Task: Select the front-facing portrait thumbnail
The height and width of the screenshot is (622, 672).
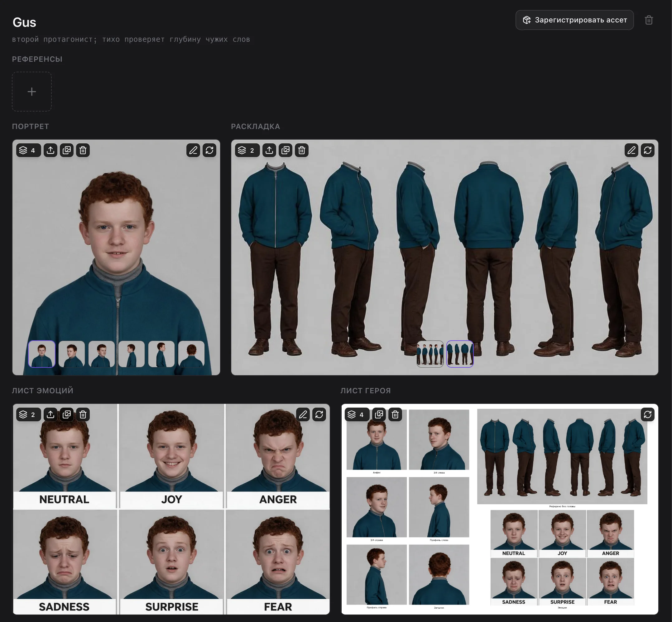Action: pos(42,354)
